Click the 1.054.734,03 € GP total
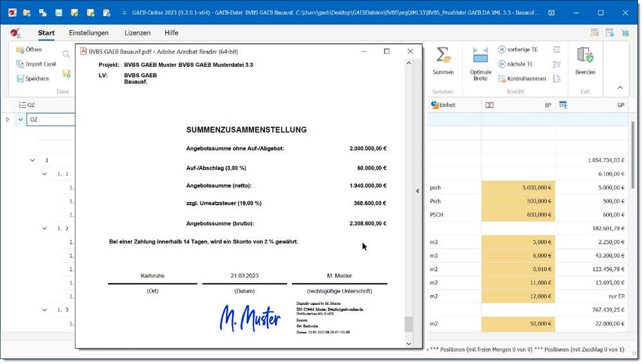Viewport: 643px width, 364px height. tap(606, 160)
